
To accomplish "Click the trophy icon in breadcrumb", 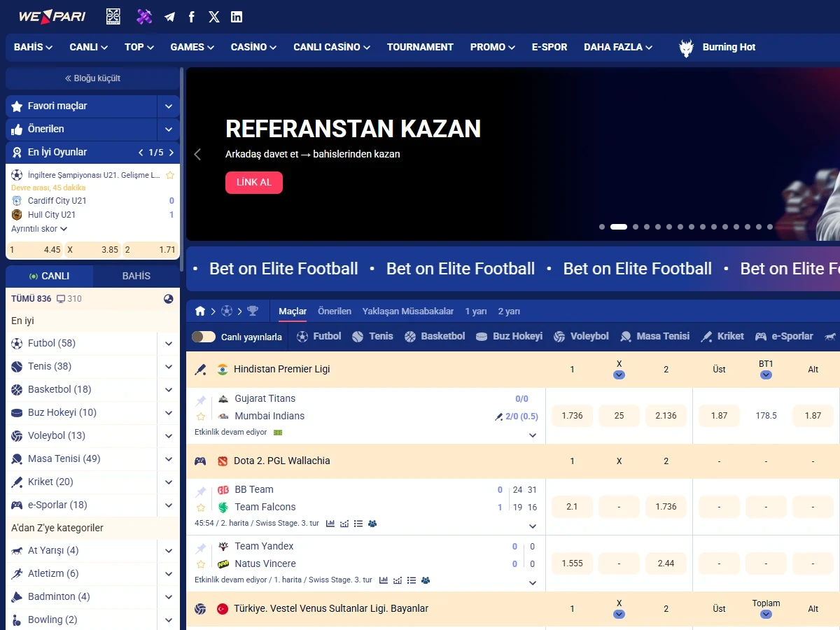I will [x=253, y=311].
